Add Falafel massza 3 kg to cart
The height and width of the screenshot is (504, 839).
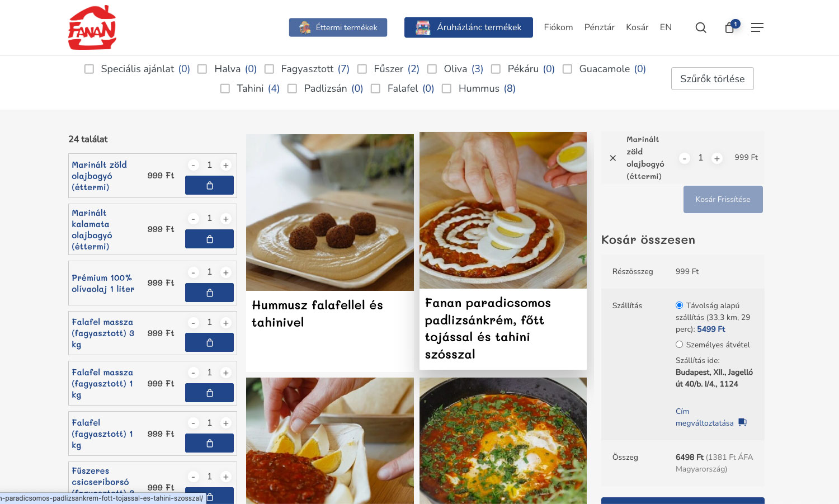(209, 343)
